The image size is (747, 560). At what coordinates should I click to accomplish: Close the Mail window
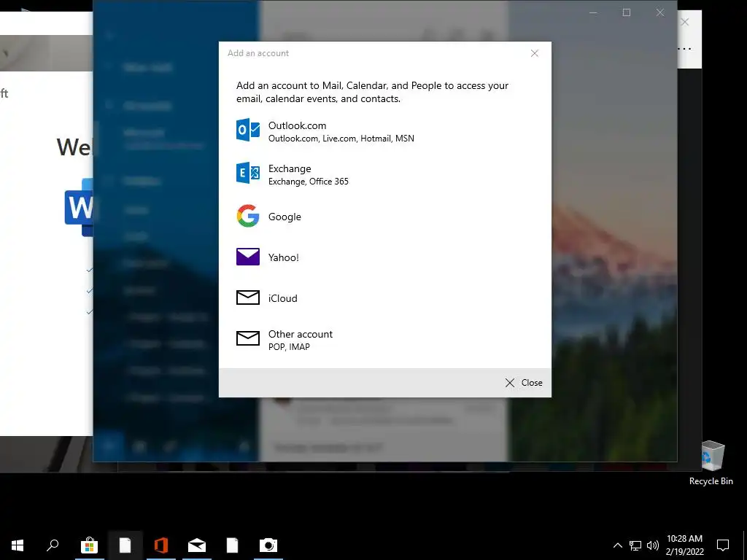click(659, 13)
